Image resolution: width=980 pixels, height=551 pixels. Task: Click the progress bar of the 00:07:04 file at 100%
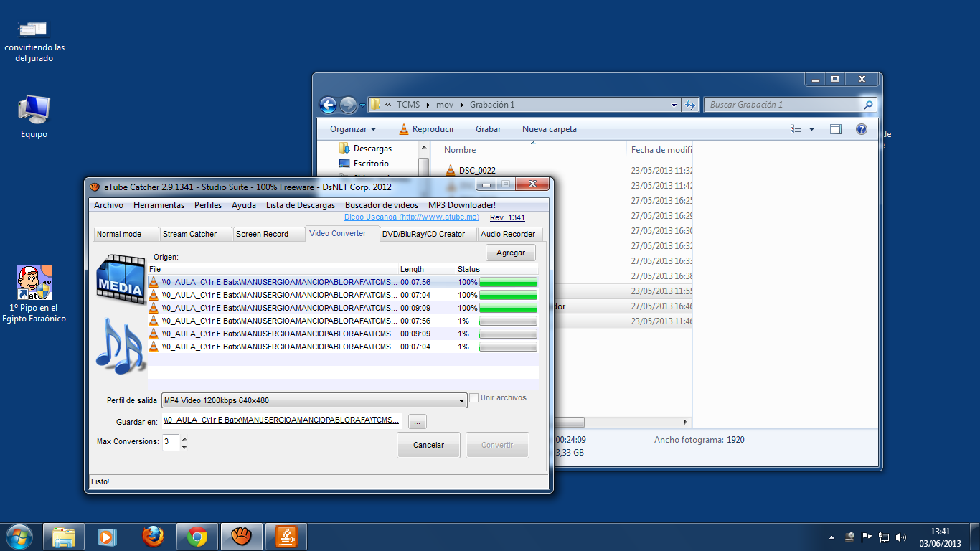(508, 295)
